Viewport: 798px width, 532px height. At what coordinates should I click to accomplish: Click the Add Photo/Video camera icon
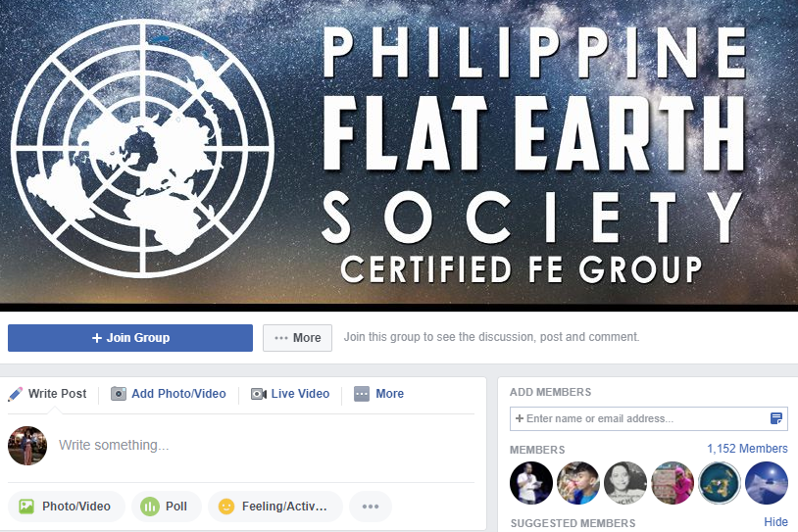tap(119, 394)
